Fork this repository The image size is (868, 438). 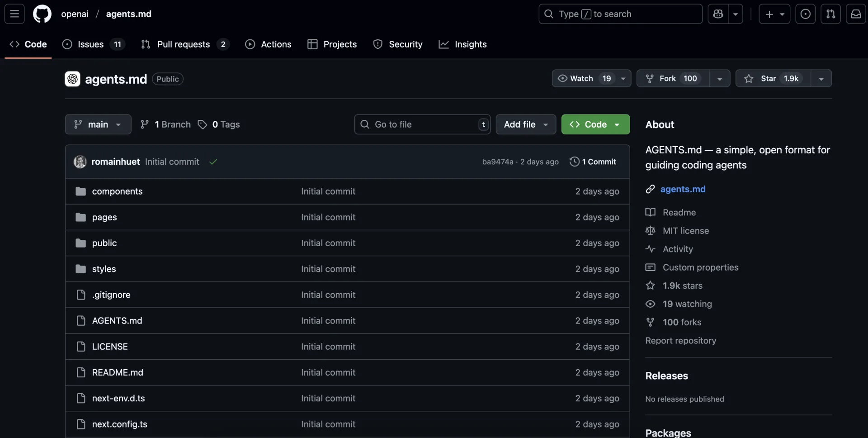coord(673,78)
